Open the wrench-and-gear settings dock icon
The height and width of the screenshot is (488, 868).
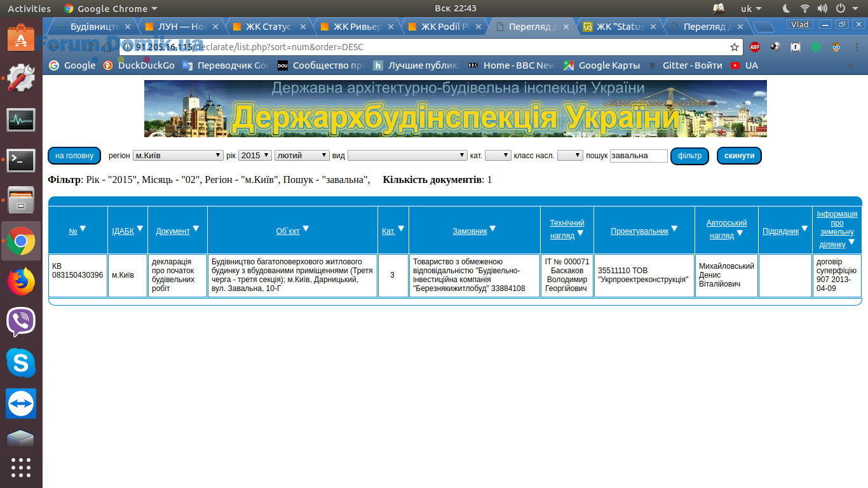[x=21, y=79]
